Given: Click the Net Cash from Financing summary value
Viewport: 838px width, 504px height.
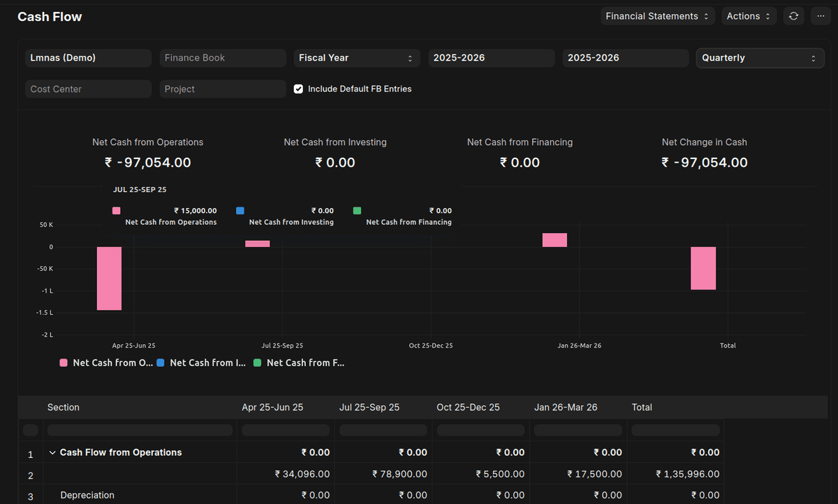Looking at the screenshot, I should coord(520,163).
